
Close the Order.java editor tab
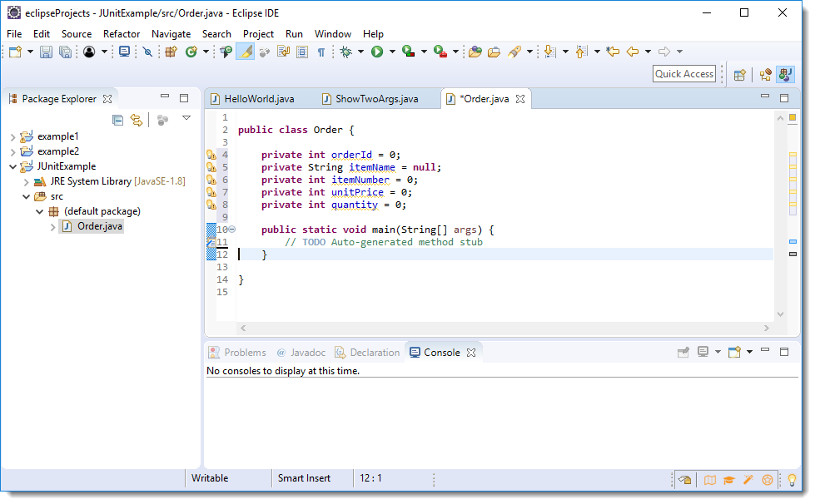520,99
